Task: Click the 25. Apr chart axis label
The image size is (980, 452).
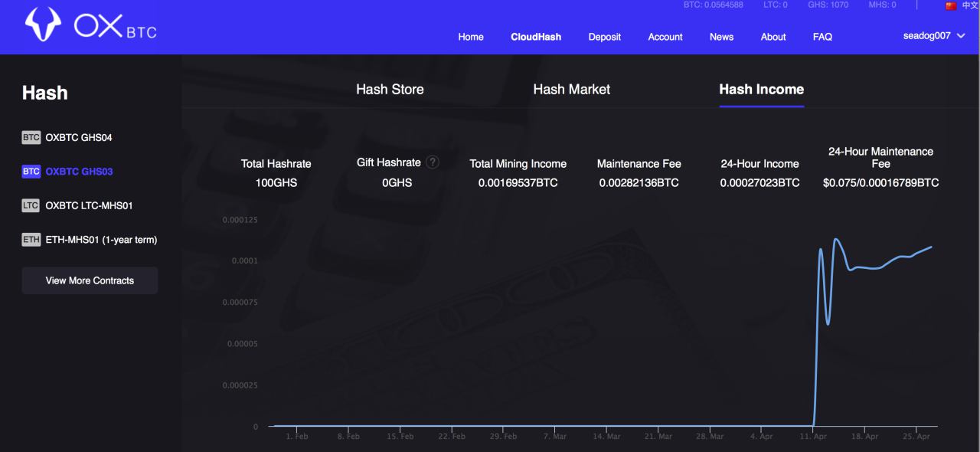Action: 917,437
